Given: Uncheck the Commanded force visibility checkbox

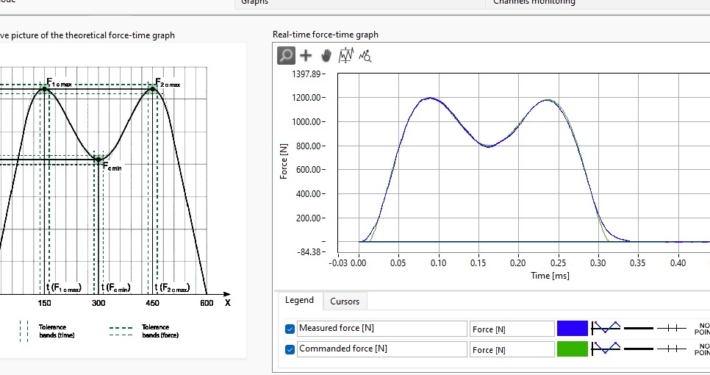Looking at the screenshot, I should point(290,349).
